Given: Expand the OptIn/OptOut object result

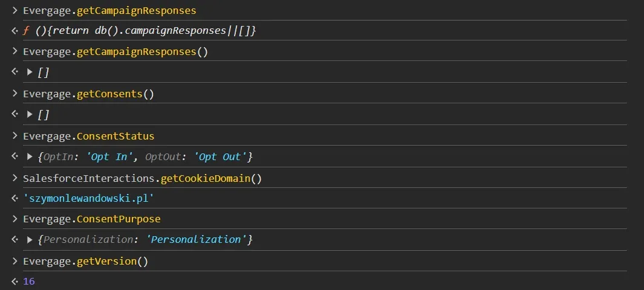Looking at the screenshot, I should point(30,156).
